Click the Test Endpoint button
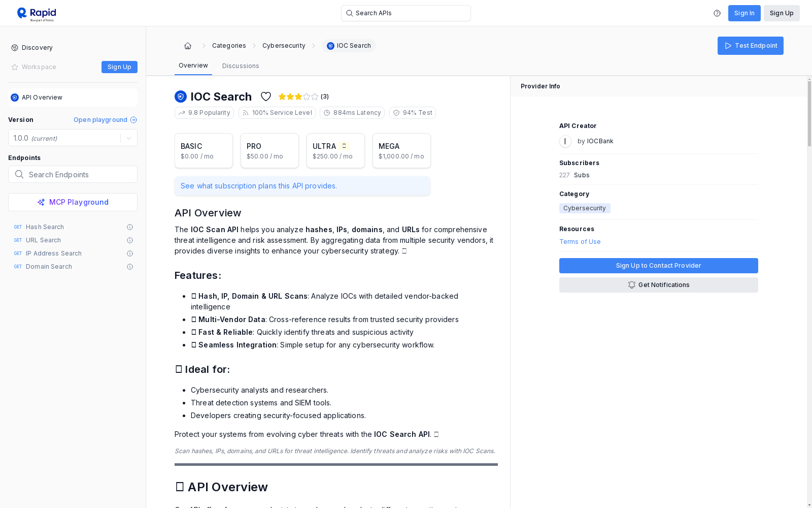Screen dimensions: 812x508 (x=751, y=46)
